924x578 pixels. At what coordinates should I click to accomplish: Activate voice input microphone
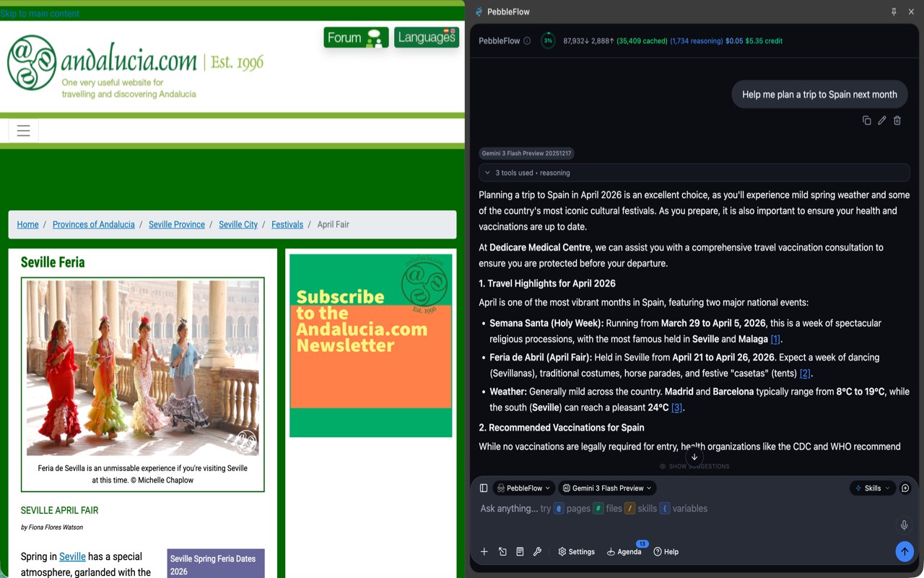(904, 526)
